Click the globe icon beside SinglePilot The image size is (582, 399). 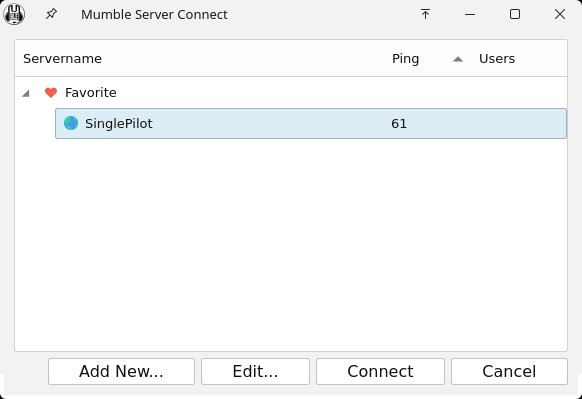71,123
